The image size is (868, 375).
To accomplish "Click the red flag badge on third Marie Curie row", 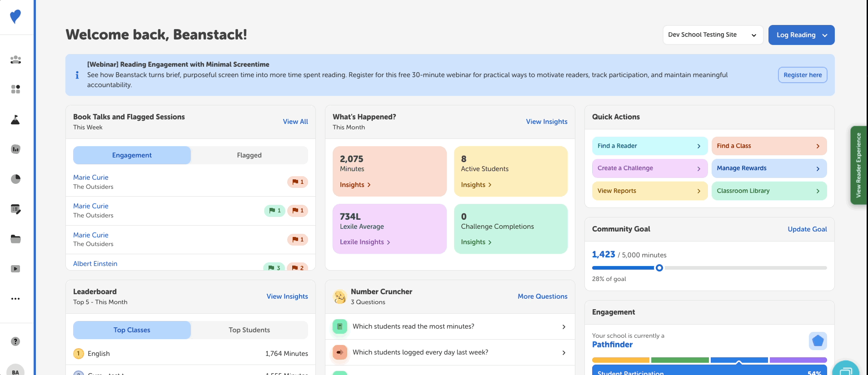I will pos(298,239).
